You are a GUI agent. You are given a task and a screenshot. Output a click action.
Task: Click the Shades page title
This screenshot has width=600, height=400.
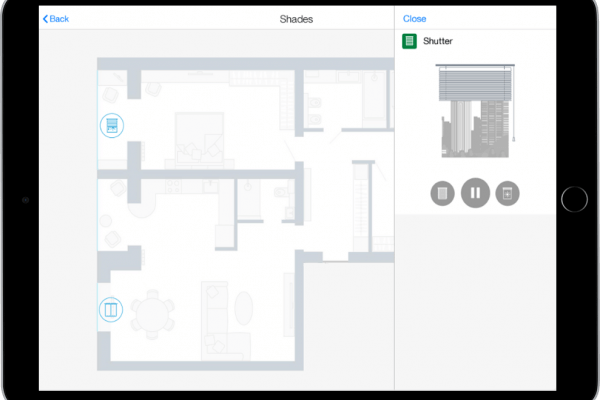coord(297,19)
